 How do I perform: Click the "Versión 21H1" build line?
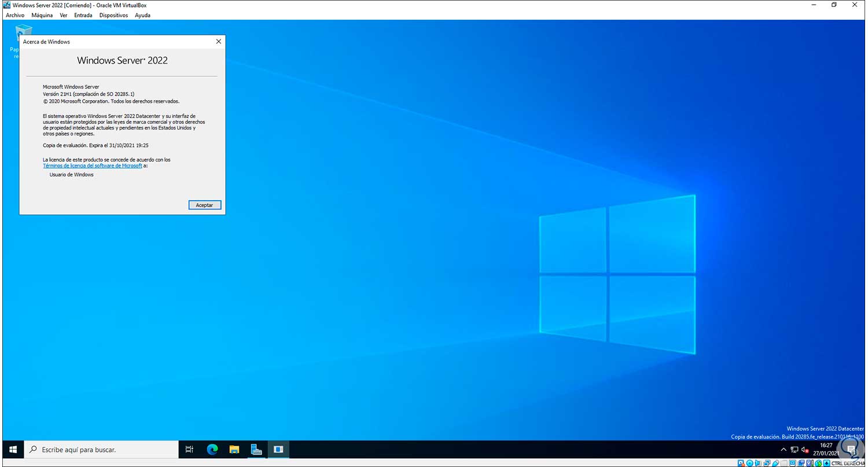[89, 94]
